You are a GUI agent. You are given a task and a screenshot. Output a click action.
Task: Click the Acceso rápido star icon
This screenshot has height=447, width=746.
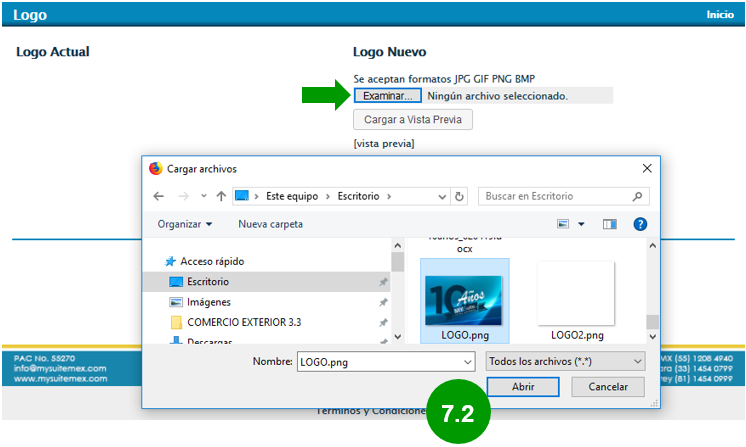(170, 261)
